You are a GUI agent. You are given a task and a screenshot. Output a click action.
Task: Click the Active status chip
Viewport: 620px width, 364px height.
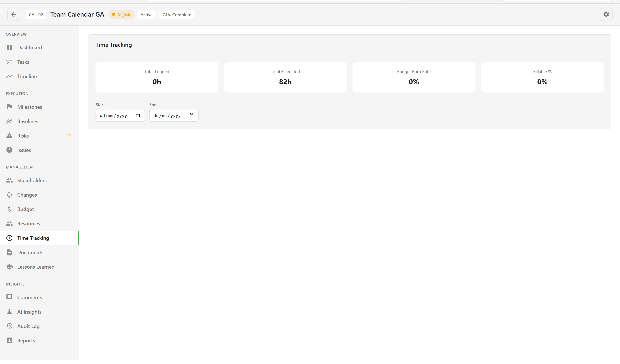tap(146, 15)
